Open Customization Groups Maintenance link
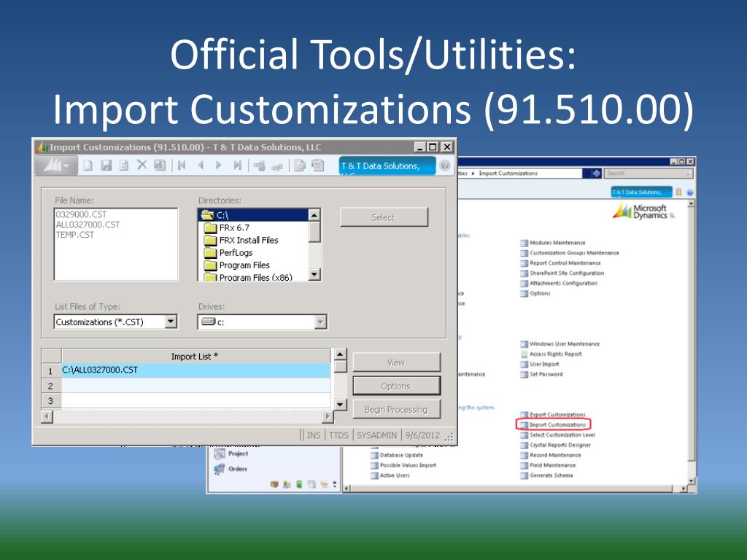The image size is (747, 560). tap(569, 253)
